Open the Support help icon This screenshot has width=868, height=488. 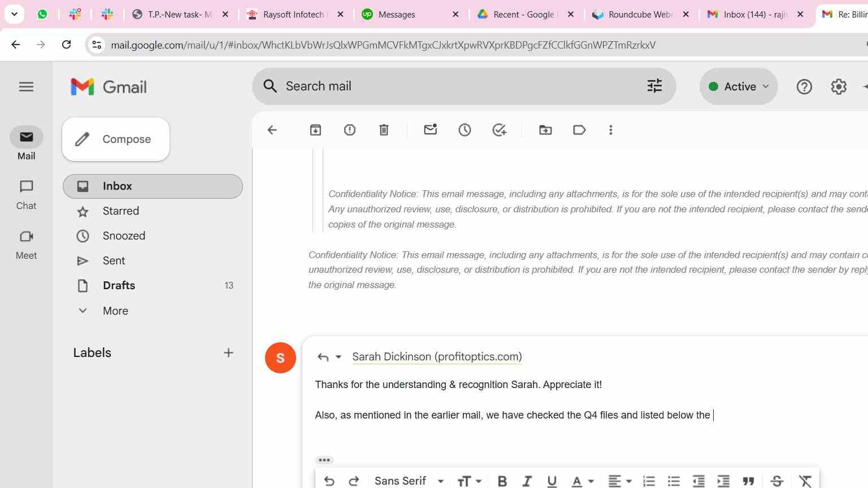tap(804, 86)
